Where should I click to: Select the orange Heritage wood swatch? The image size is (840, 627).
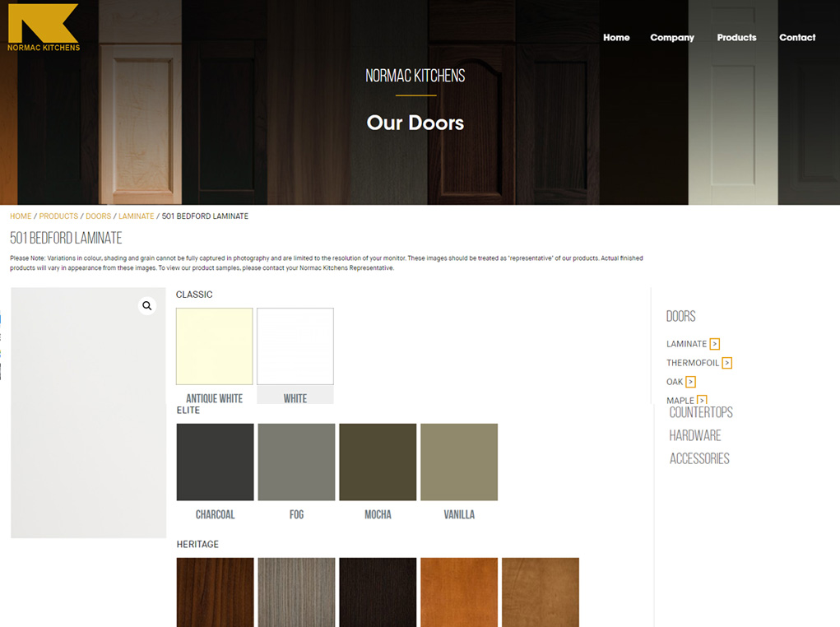click(x=459, y=592)
